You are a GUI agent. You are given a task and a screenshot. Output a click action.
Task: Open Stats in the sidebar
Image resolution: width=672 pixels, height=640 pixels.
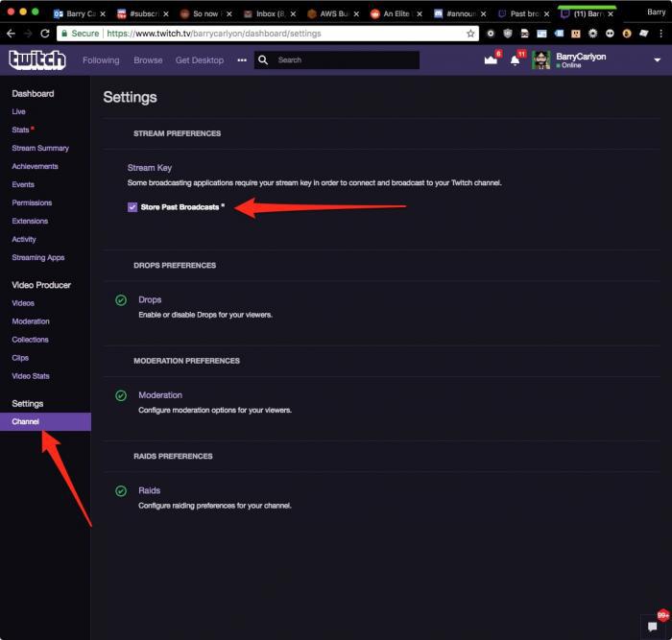point(20,130)
